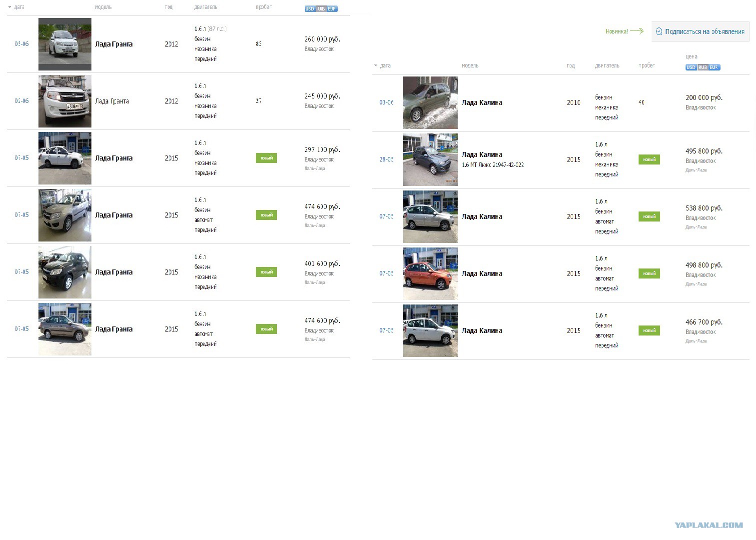This screenshot has width=756, height=540.
Task: Open the photo of the 495 800 руб. Калина
Action: [x=430, y=159]
